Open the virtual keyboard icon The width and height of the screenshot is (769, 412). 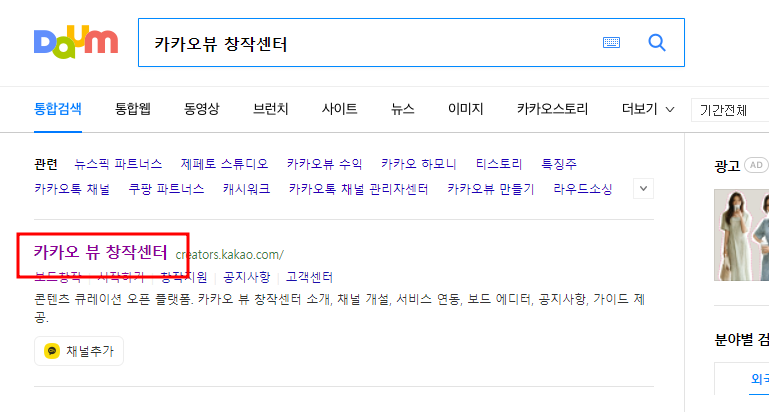pos(611,43)
